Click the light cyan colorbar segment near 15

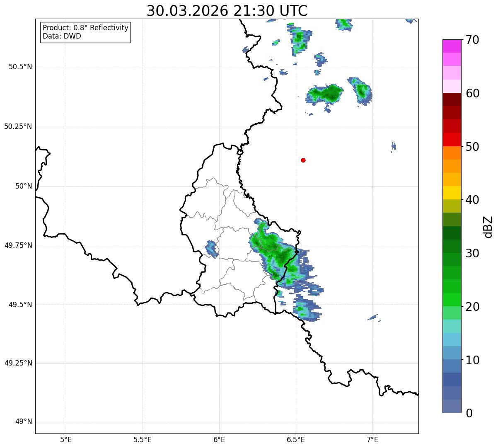pos(452,326)
